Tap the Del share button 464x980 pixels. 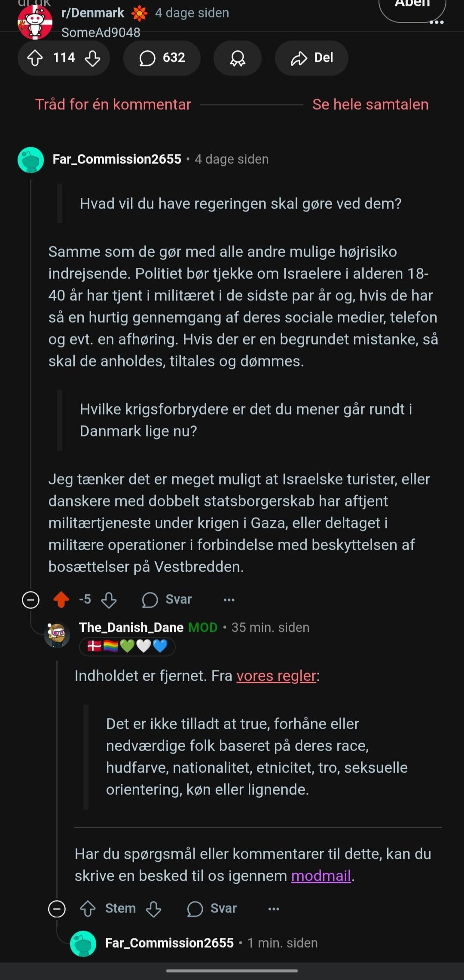[x=311, y=58]
